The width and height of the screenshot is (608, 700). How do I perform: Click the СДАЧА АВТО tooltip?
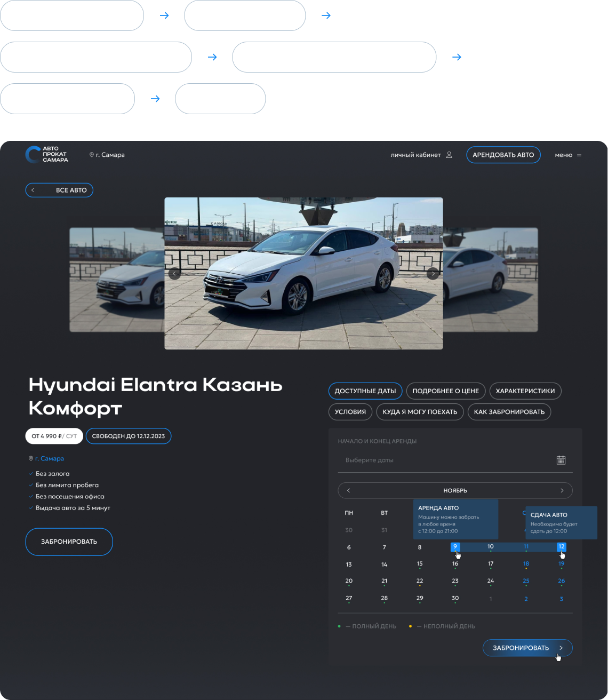coord(561,523)
